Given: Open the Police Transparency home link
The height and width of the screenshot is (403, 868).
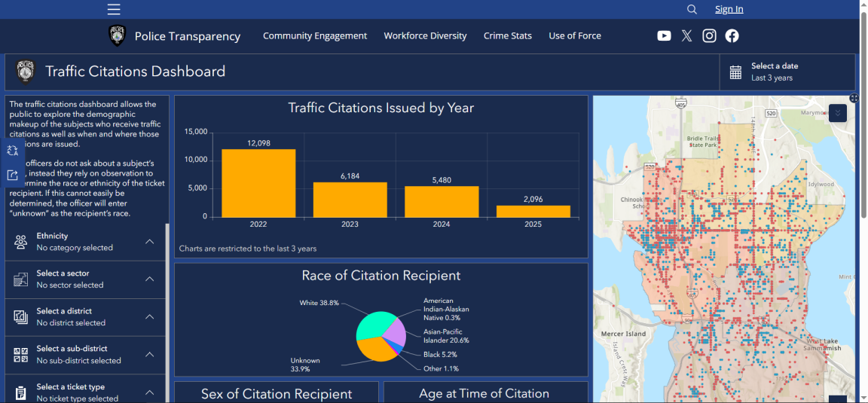Looking at the screenshot, I should 188,36.
